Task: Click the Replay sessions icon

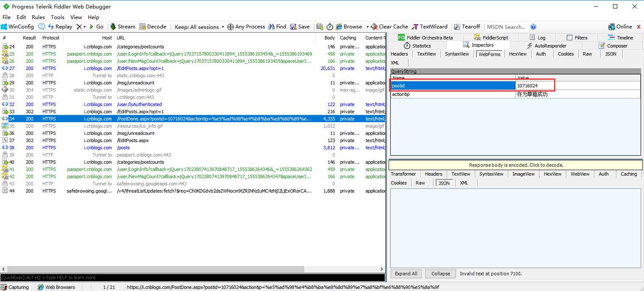Action: 51,27
